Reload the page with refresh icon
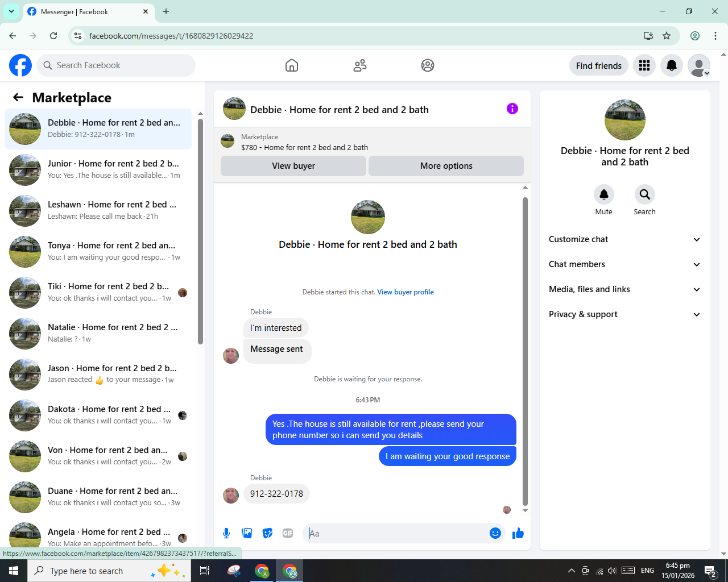 pyautogui.click(x=53, y=36)
